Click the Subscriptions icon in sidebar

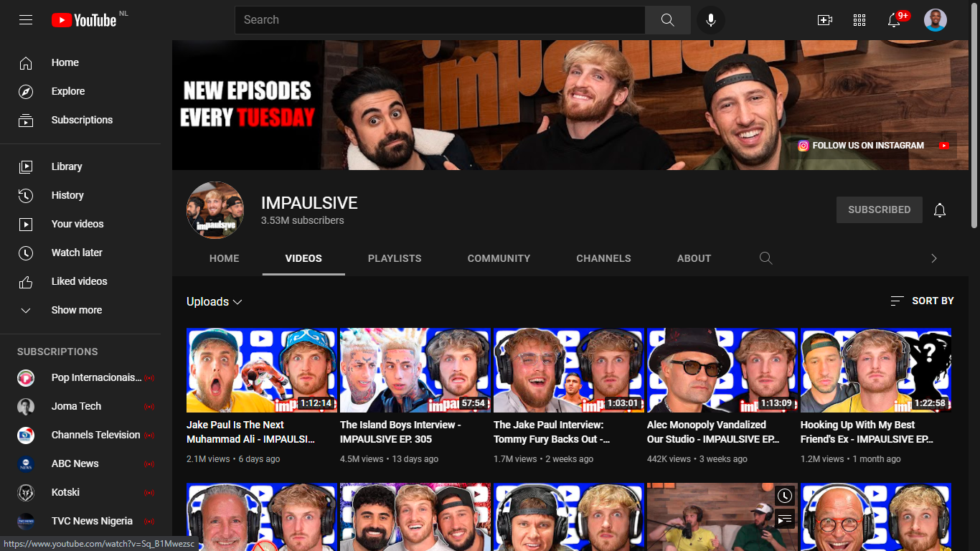pyautogui.click(x=26, y=121)
